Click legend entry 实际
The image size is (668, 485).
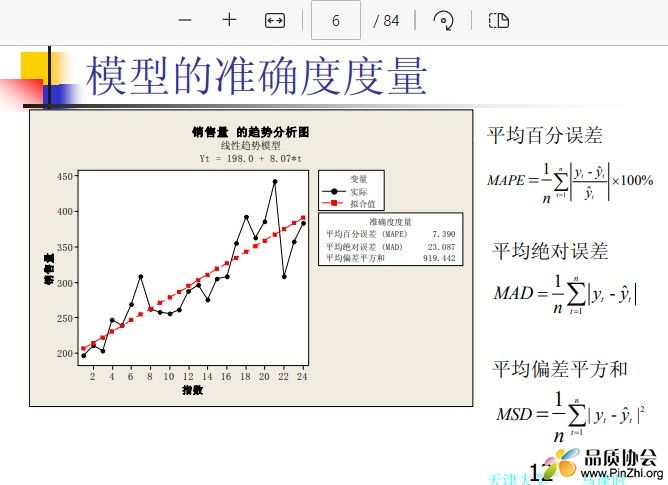pyautogui.click(x=358, y=192)
